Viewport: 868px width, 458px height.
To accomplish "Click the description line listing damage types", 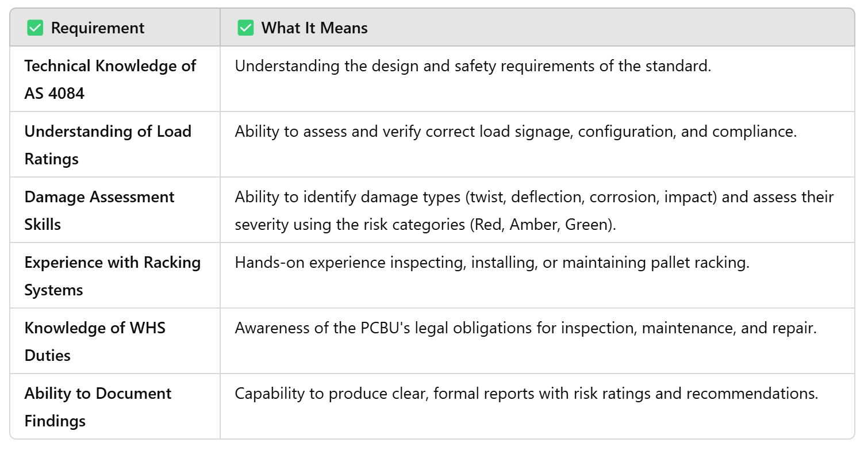I will (x=533, y=197).
